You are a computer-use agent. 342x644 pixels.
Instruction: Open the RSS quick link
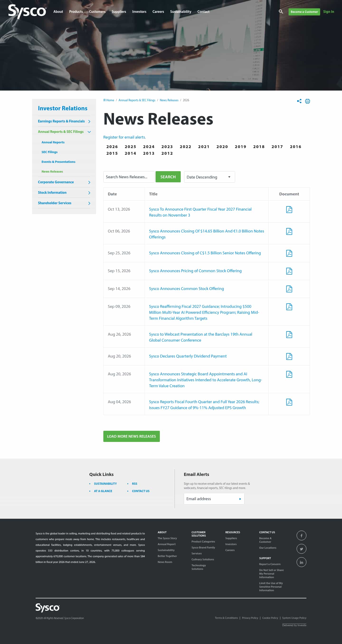(x=134, y=484)
